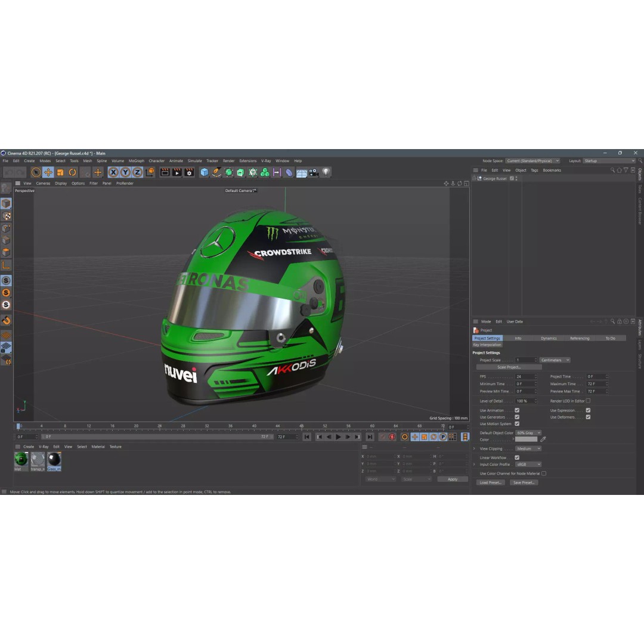Open the Simulate menu

coord(194,161)
